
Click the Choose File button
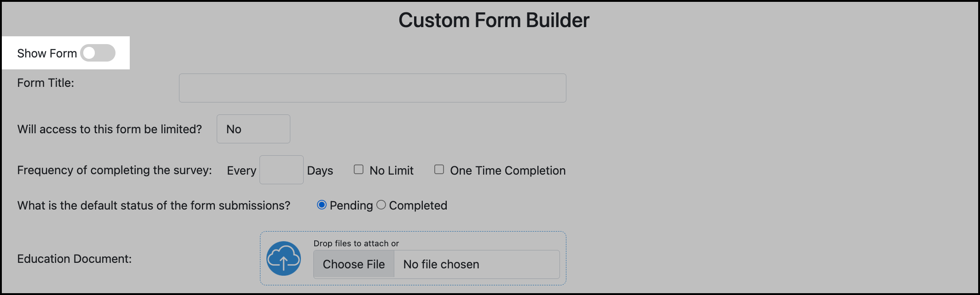(353, 264)
